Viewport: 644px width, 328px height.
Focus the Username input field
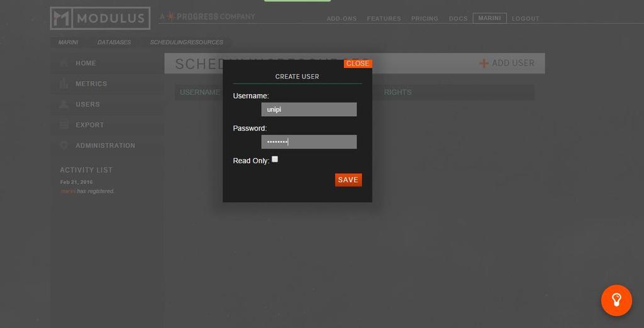point(309,109)
